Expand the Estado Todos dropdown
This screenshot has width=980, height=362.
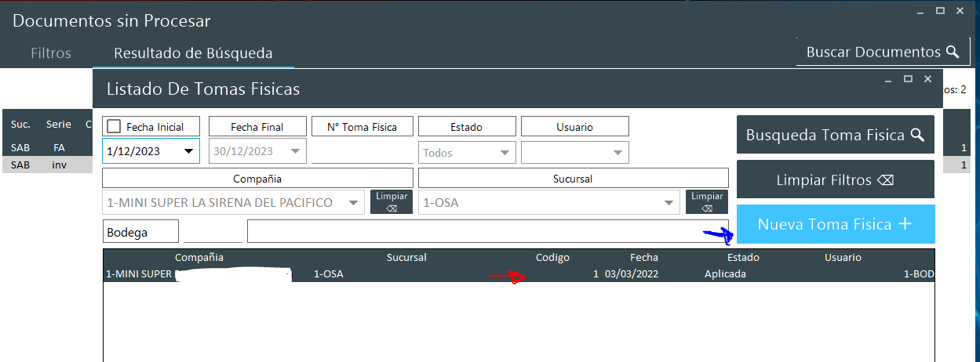point(505,153)
